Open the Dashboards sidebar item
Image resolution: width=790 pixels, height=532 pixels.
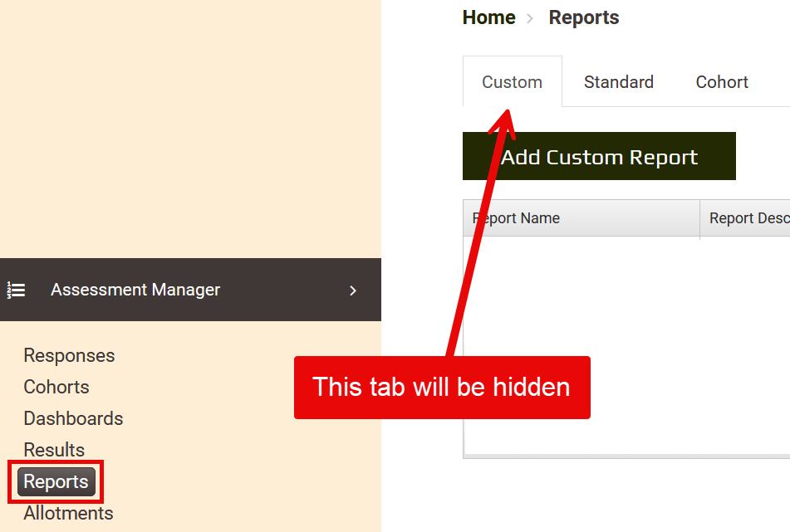[x=73, y=418]
